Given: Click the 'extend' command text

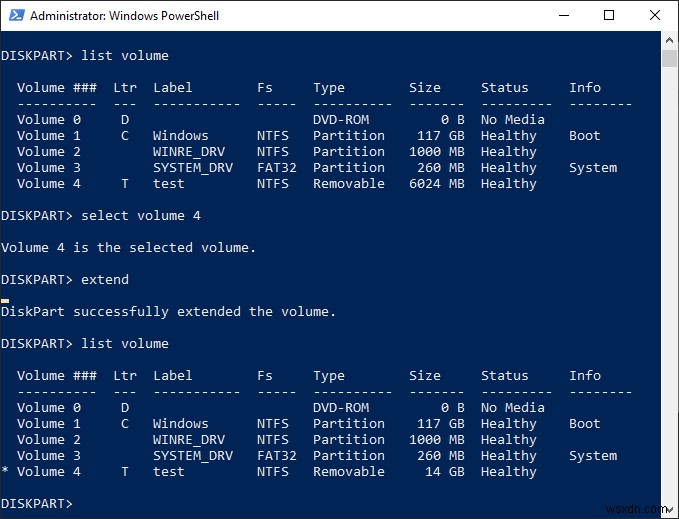Looking at the screenshot, I should click(x=105, y=280).
